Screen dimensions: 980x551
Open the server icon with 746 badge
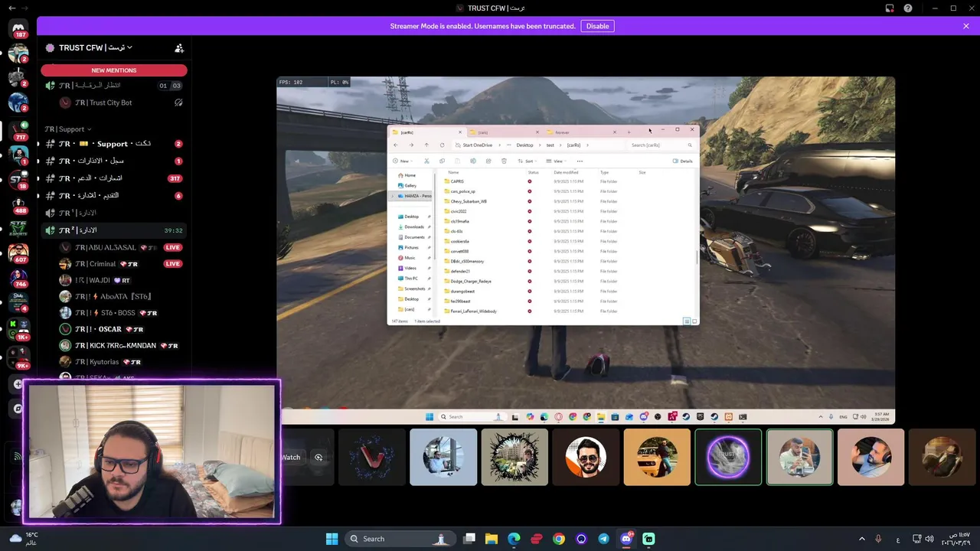(x=18, y=278)
